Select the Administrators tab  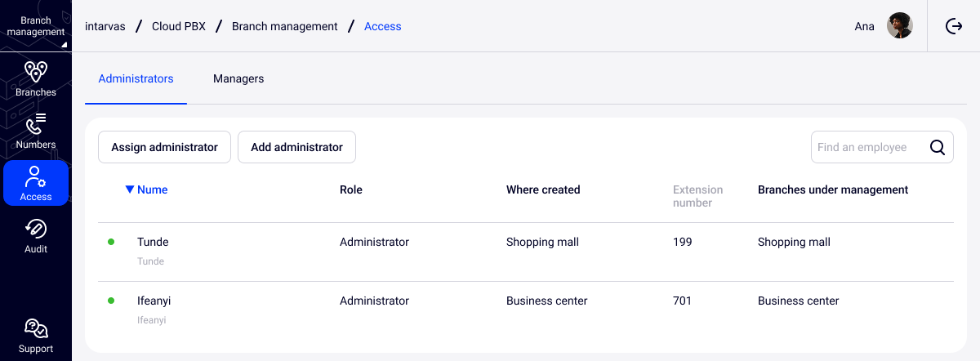[136, 79]
